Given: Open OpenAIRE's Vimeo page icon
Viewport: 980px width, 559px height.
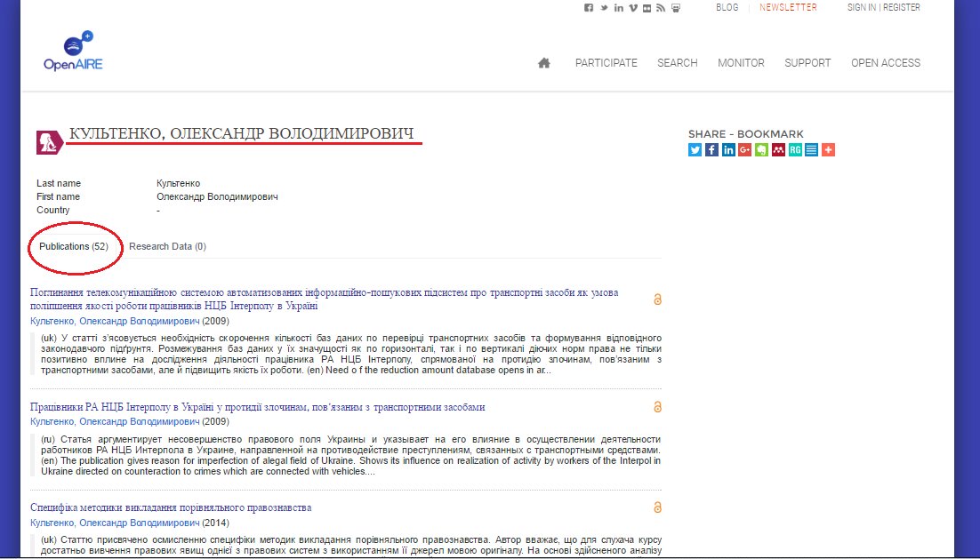Looking at the screenshot, I should click(x=632, y=7).
